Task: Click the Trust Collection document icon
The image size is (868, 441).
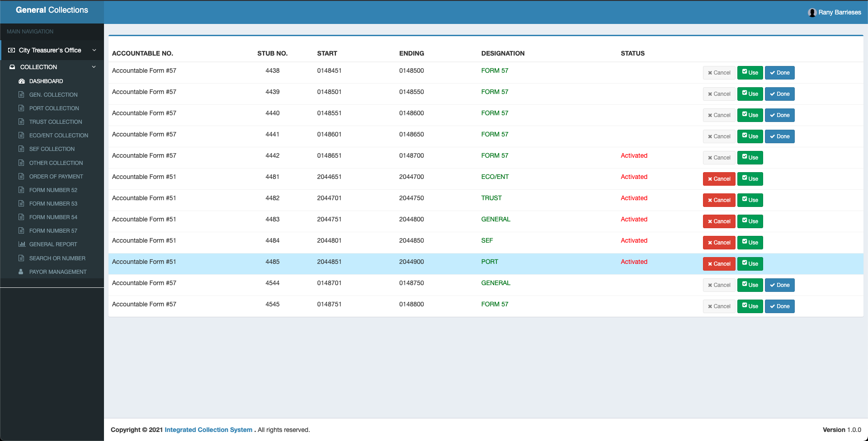Action: pos(21,122)
